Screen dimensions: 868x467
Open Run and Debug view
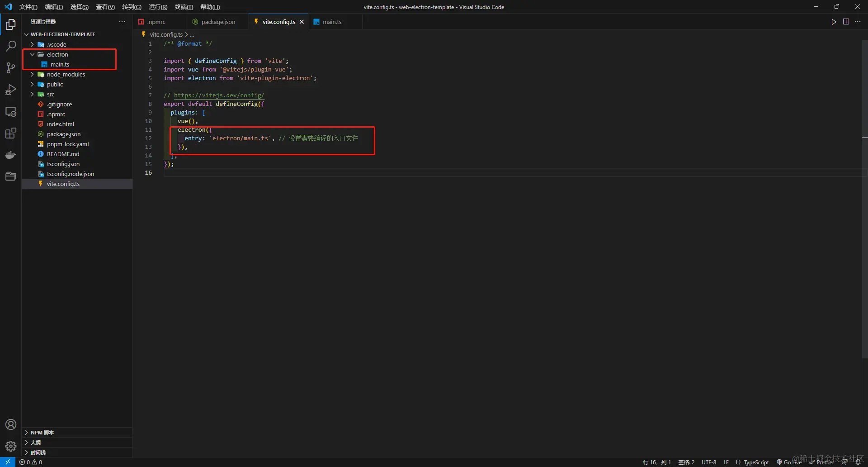coord(11,90)
